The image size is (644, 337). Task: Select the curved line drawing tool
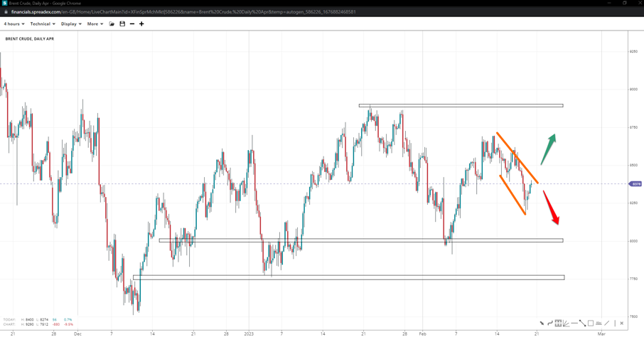point(550,323)
